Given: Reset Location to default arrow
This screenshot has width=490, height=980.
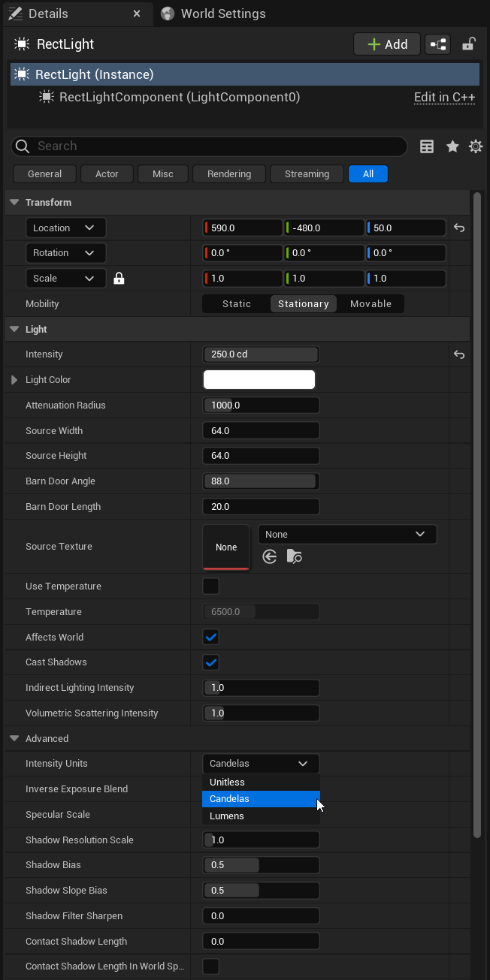Looking at the screenshot, I should 459,228.
